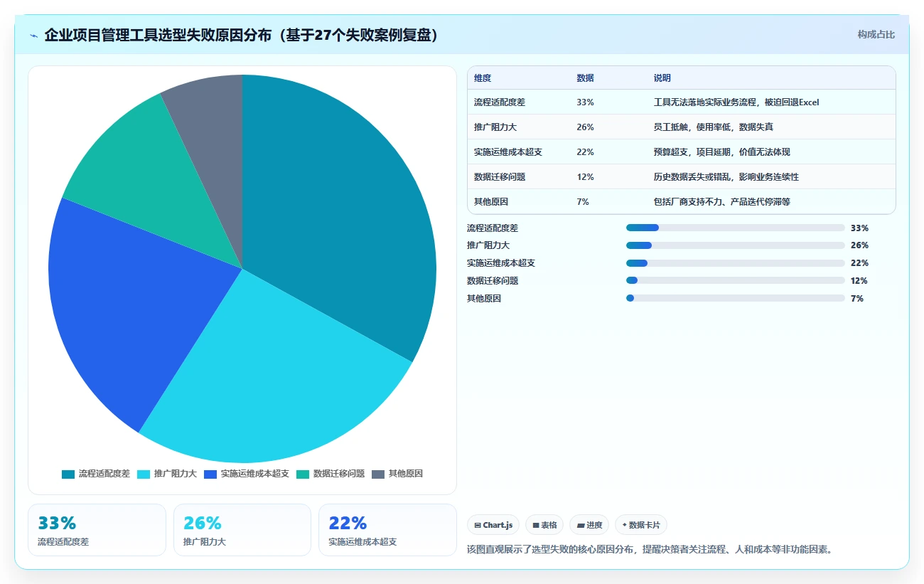Image resolution: width=924 pixels, height=584 pixels.
Task: Click the 7% value beside 其他原因 bar
Action: pos(857,298)
